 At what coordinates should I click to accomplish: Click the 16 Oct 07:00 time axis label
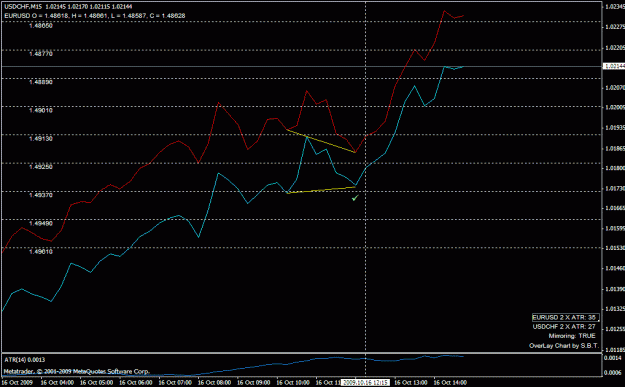click(175, 383)
